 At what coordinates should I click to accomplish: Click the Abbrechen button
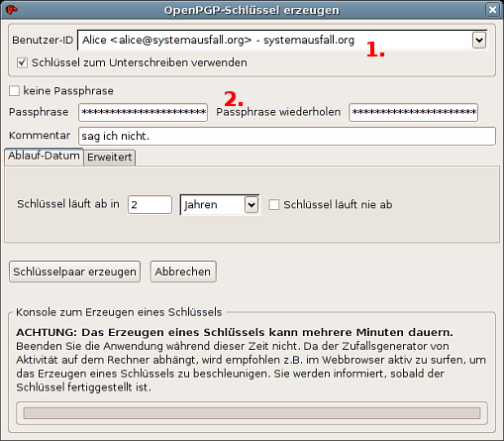click(x=183, y=272)
